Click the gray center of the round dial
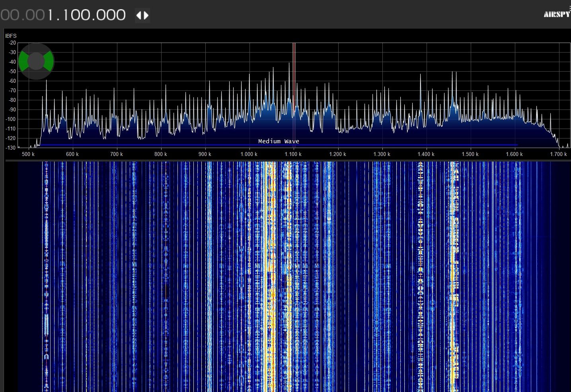 point(36,61)
